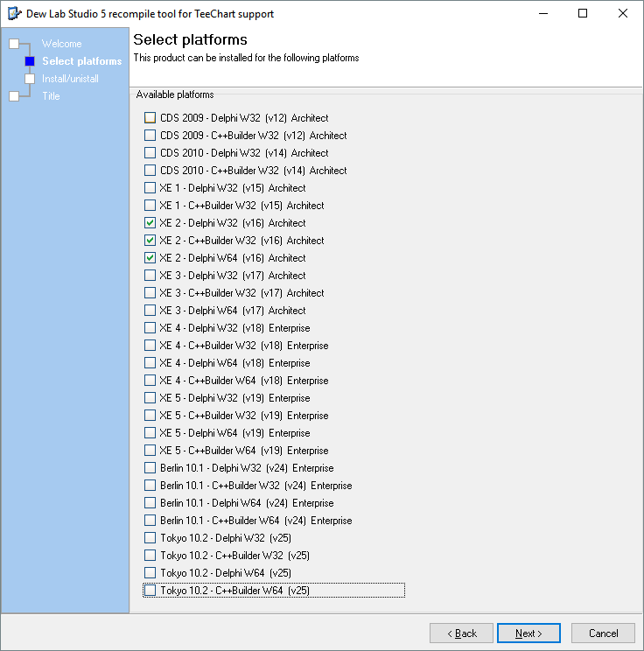Close the Dew Lab Studio window
This screenshot has width=644, height=651.
pyautogui.click(x=622, y=14)
